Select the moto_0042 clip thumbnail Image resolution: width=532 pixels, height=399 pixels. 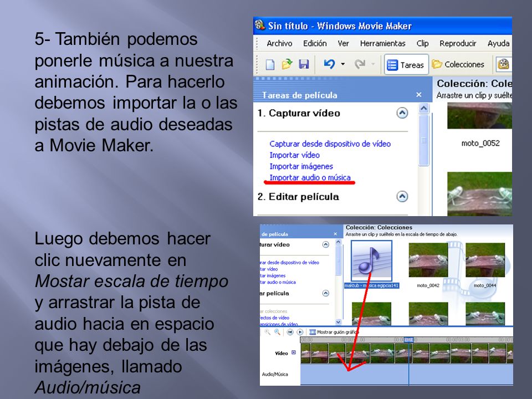(428, 260)
